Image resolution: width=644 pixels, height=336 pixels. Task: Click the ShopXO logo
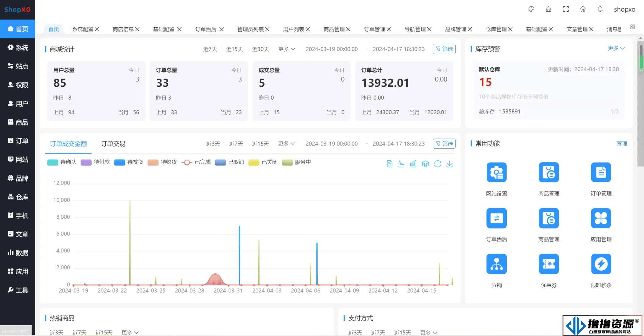[17, 9]
